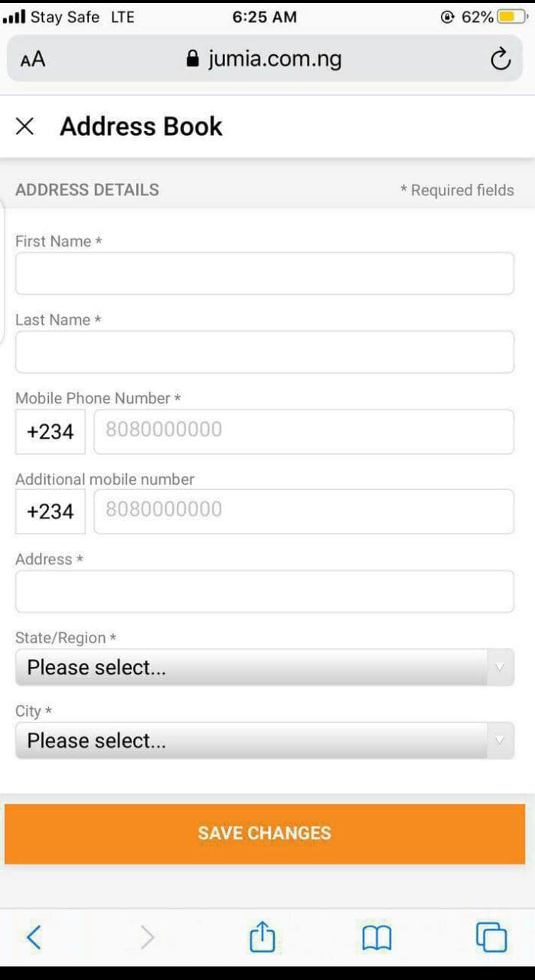The image size is (535, 980).
Task: Open the State/Region dropdown
Action: [x=264, y=668]
